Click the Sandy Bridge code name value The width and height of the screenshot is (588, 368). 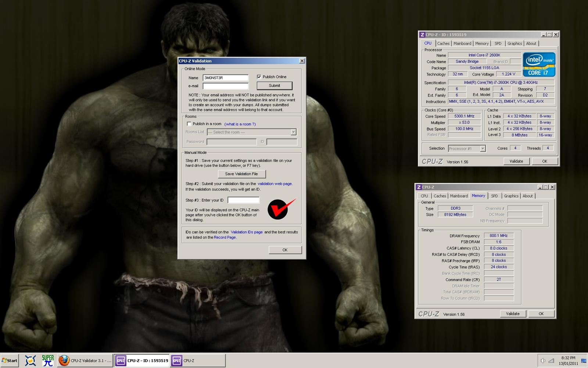click(467, 61)
